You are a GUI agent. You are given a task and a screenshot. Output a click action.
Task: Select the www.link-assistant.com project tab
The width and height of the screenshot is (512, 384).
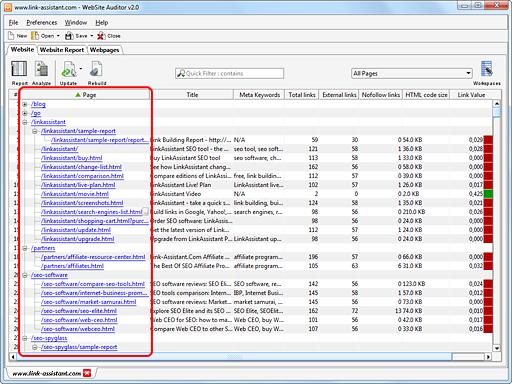46,373
